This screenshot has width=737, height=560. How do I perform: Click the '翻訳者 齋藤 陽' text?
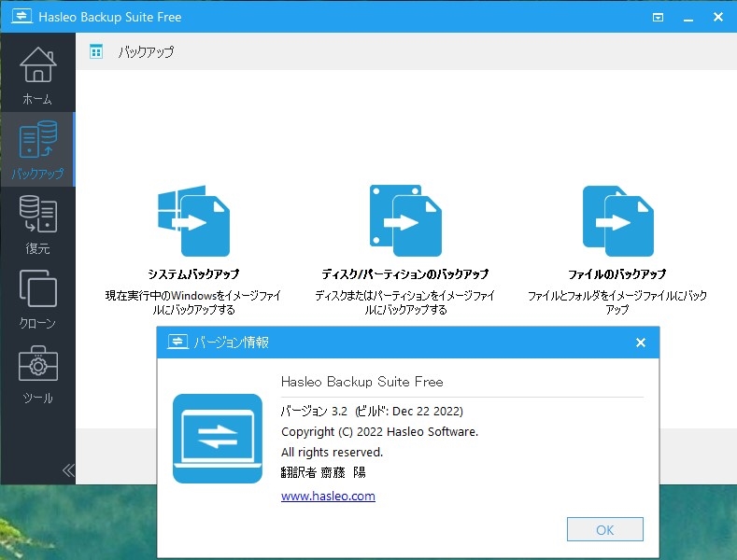pos(323,472)
